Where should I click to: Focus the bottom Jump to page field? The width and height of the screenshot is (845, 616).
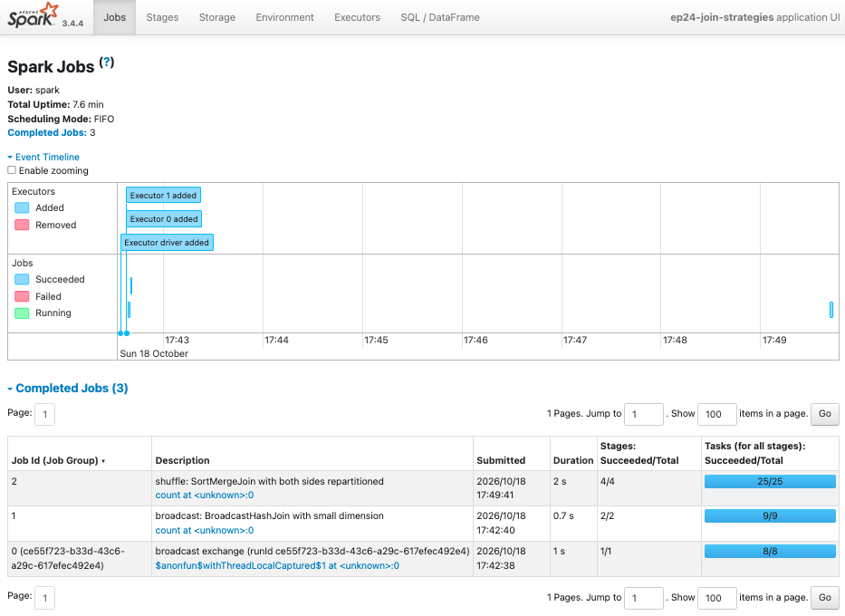point(643,598)
